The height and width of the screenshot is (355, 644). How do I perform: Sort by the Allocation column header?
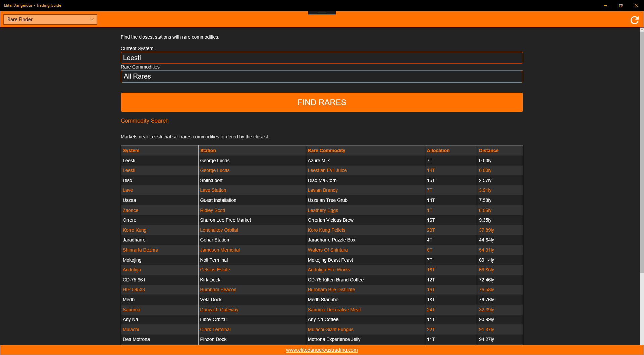tap(438, 150)
